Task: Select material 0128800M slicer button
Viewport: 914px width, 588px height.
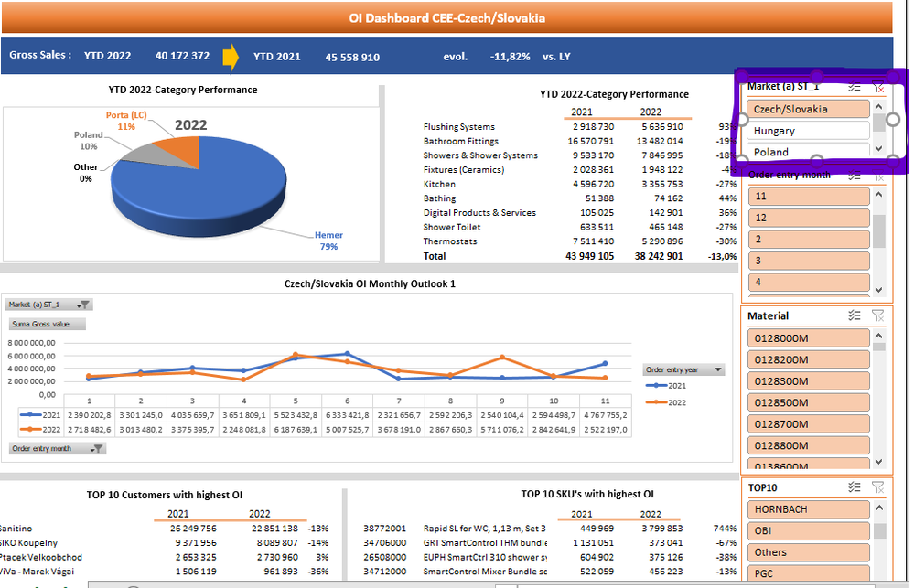Action: [809, 446]
